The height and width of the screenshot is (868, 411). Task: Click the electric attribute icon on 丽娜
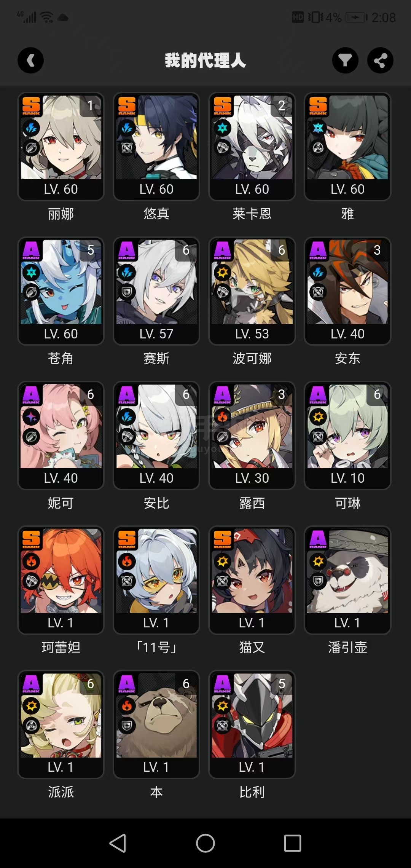click(x=31, y=128)
